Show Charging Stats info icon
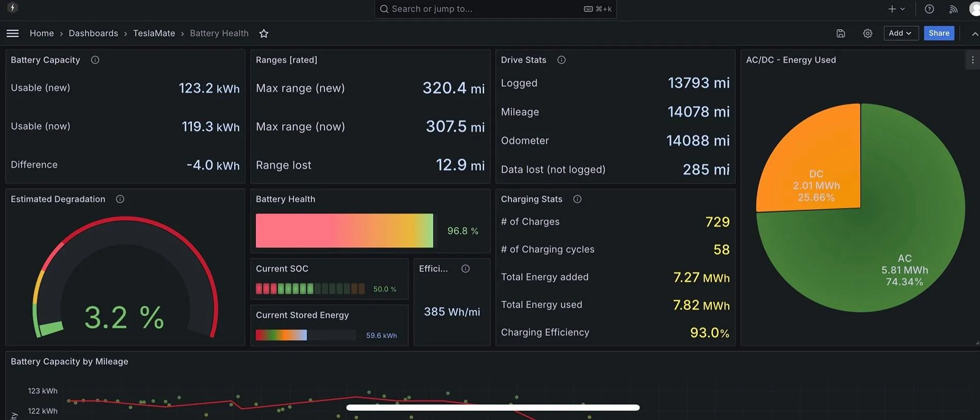980x420 pixels. tap(577, 199)
